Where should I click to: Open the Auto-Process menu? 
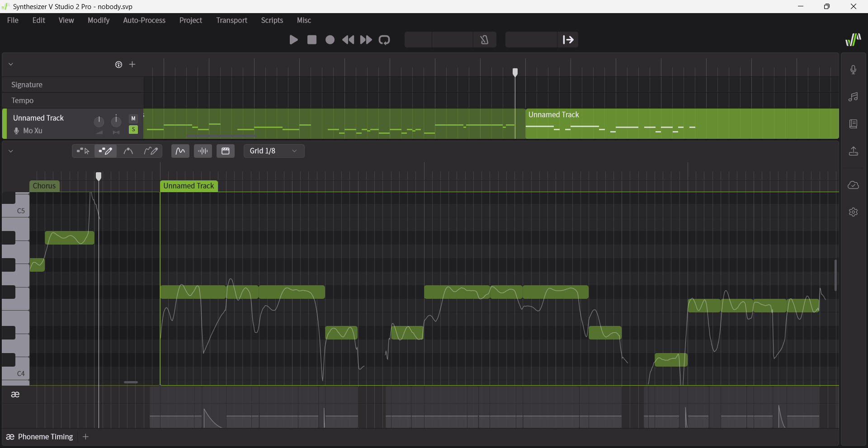pyautogui.click(x=144, y=20)
